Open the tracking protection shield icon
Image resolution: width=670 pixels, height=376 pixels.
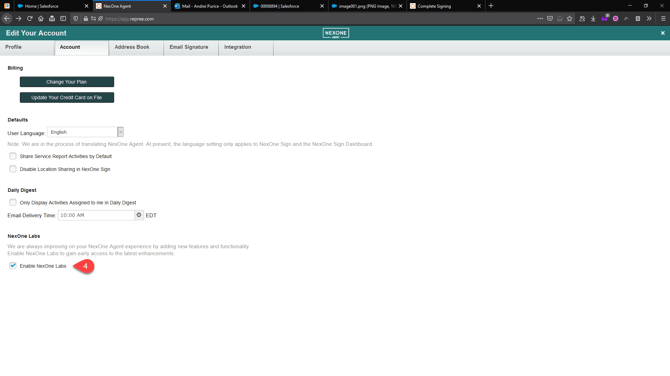(76, 19)
